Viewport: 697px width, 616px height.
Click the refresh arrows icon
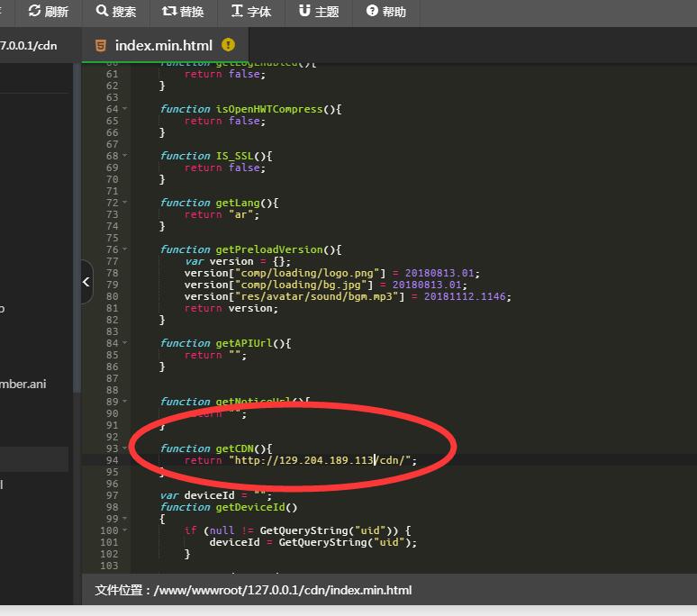pyautogui.click(x=34, y=11)
